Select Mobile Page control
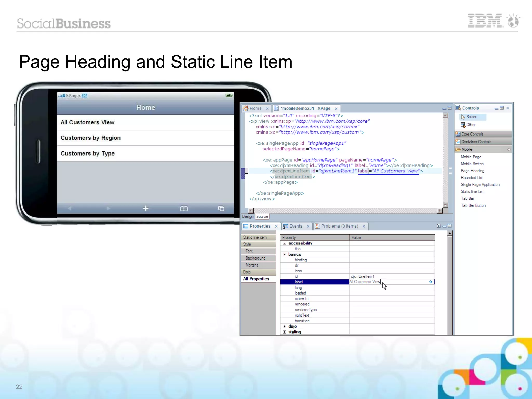532x399 pixels. tap(471, 157)
